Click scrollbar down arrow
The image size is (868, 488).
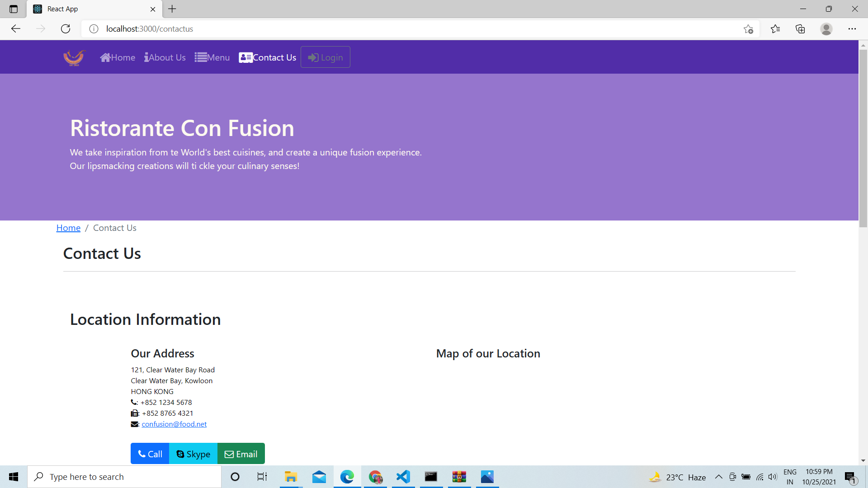[x=863, y=460]
